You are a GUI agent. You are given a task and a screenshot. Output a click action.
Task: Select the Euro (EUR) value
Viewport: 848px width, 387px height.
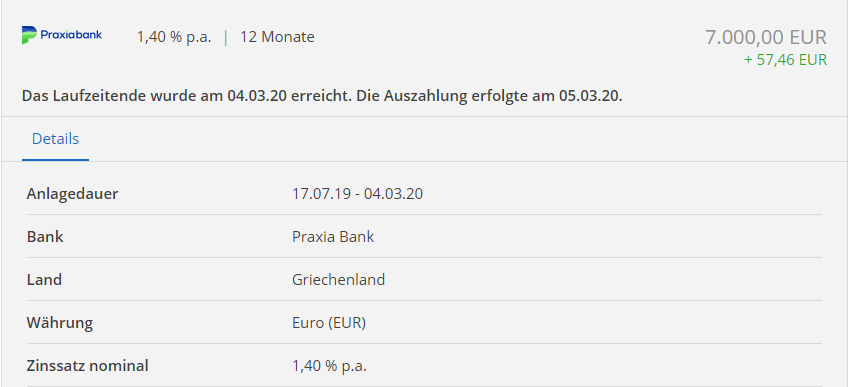coord(329,323)
